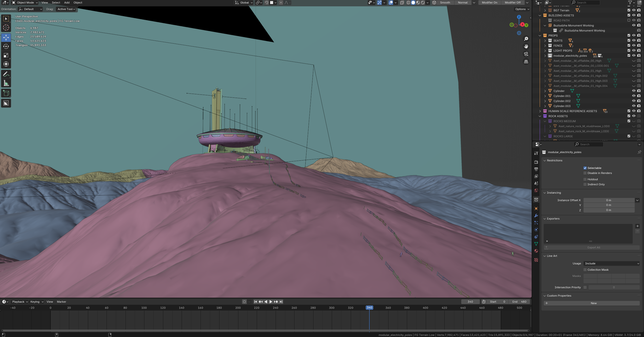Screen dimensions: 644x337
Task: Uncheck the Selectable checkbox
Action: click(585, 168)
